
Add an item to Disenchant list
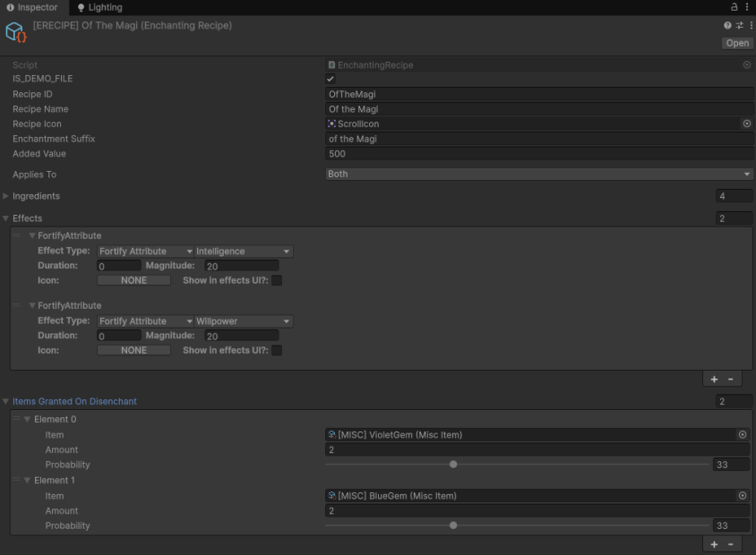point(714,544)
